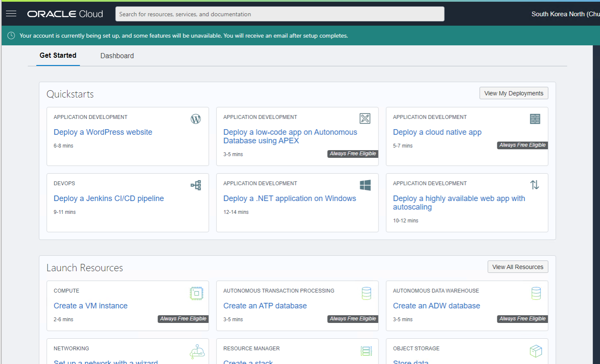
Task: Click the Oracle Cloud logo
Action: click(65, 14)
